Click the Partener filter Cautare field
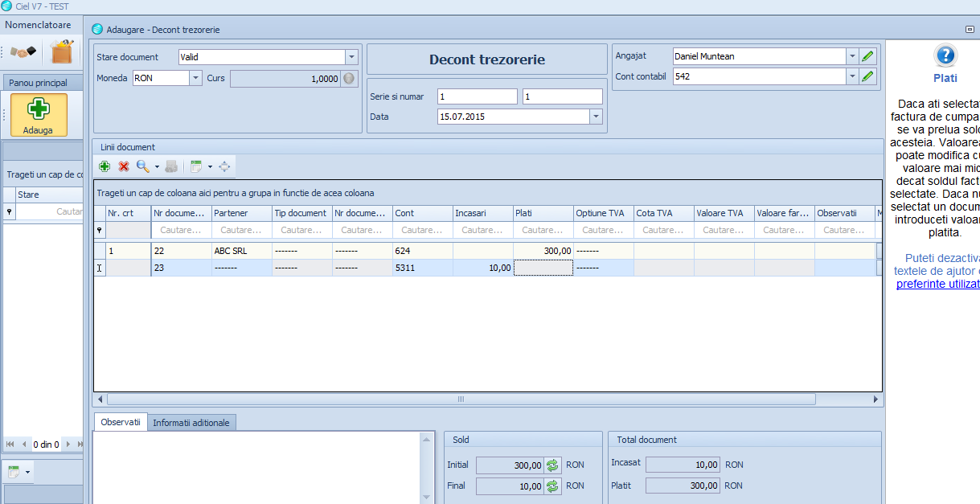 coord(241,230)
